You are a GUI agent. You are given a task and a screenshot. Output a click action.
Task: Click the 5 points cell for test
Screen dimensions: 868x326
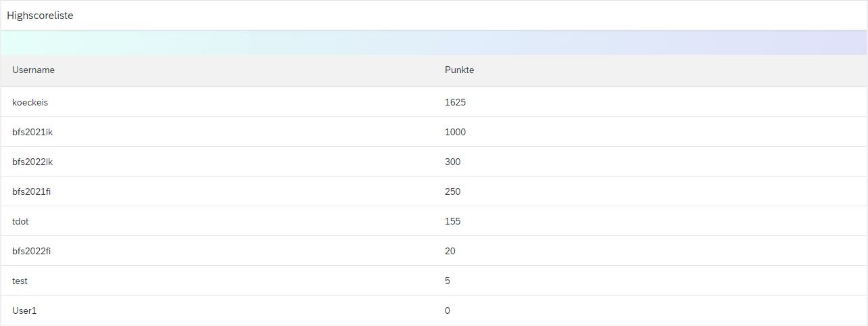point(448,281)
